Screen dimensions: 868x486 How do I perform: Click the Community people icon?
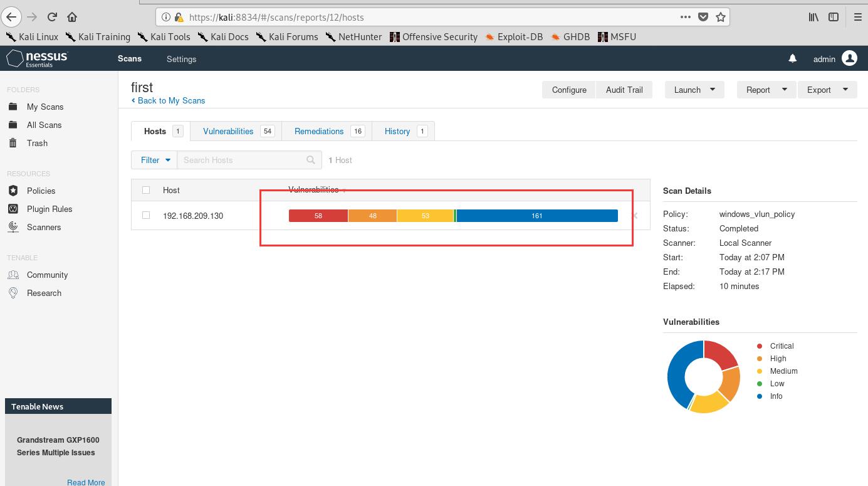(13, 275)
